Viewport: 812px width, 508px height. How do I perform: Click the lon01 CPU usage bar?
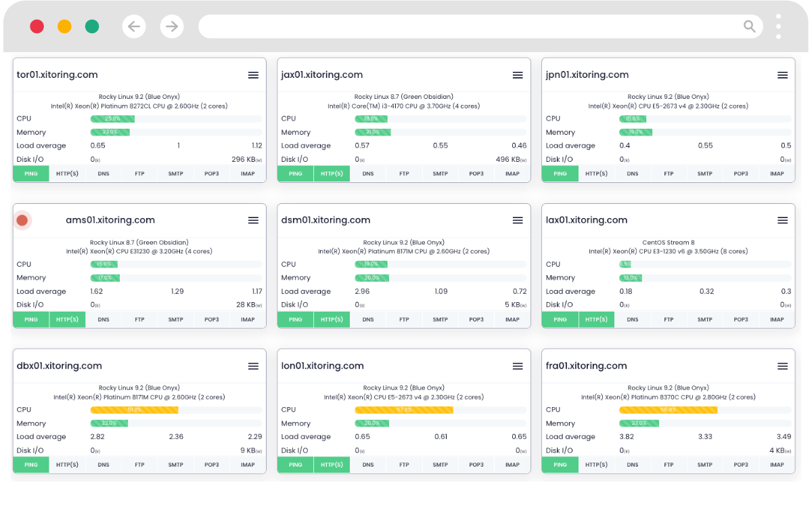coord(441,410)
